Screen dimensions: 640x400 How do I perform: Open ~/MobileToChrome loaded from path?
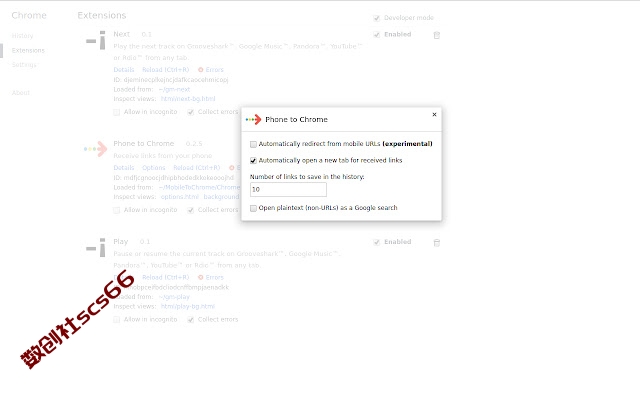[199, 187]
